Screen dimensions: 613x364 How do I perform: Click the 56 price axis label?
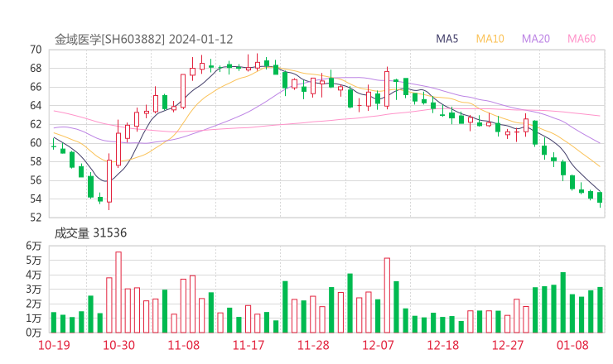36,180
